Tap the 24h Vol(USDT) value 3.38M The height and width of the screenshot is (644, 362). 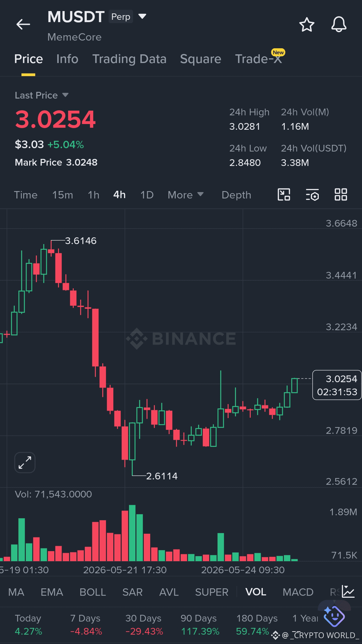coord(295,163)
